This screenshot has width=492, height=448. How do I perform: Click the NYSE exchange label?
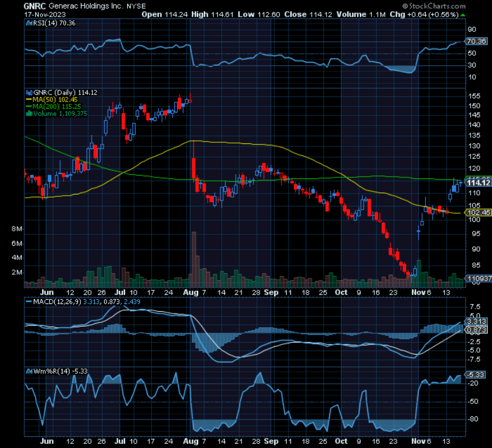137,7
